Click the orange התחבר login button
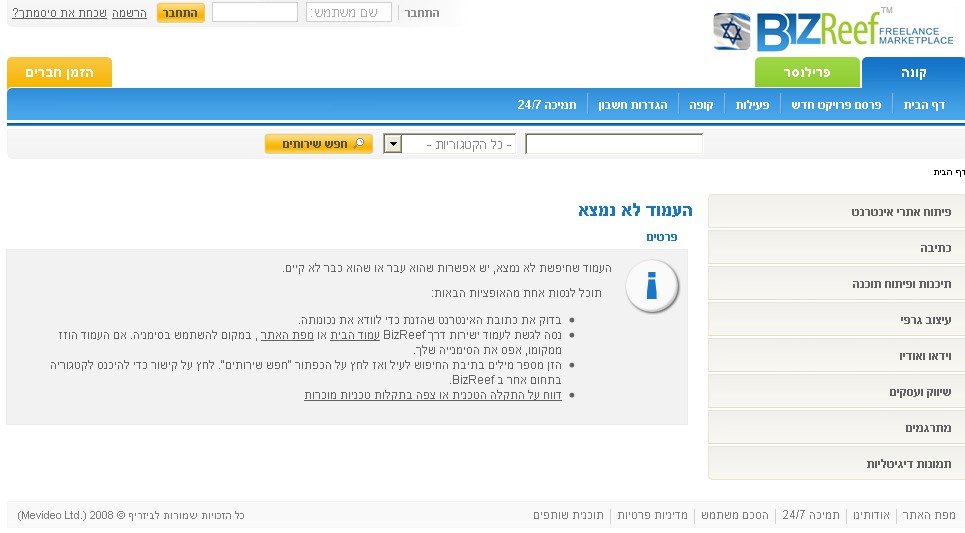Image resolution: width=965 pixels, height=533 pixels. [180, 13]
